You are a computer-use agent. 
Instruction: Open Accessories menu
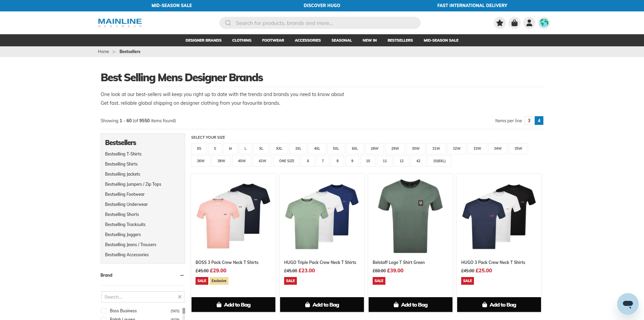308,40
